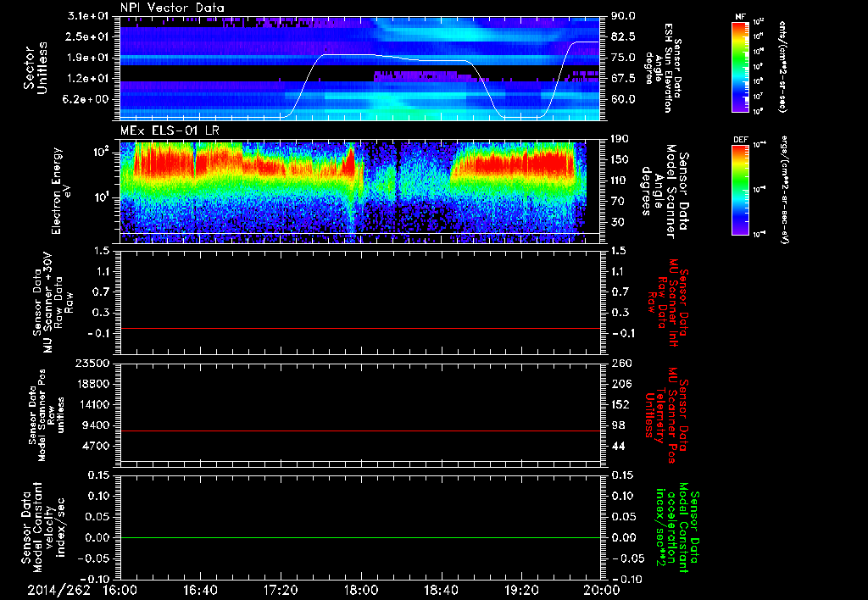The height and width of the screenshot is (600, 868).
Task: Select the 17:20 time axis tick label
Action: tap(280, 591)
